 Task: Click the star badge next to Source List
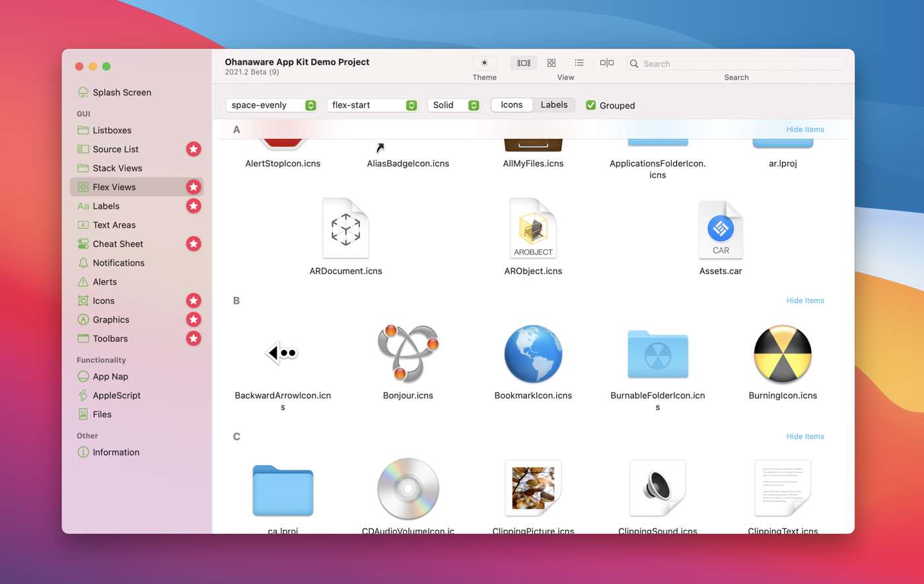pos(194,149)
